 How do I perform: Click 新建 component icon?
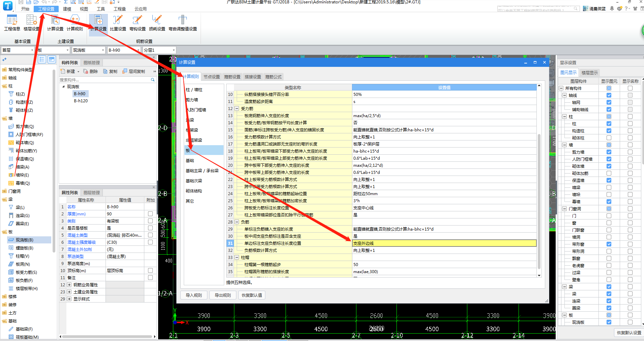pos(68,71)
